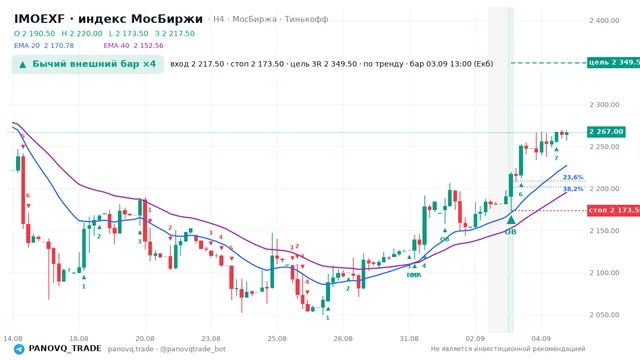Image resolution: width=640 pixels, height=360 pixels.
Task: Click the 28.08 date label on axis
Action: point(343,339)
